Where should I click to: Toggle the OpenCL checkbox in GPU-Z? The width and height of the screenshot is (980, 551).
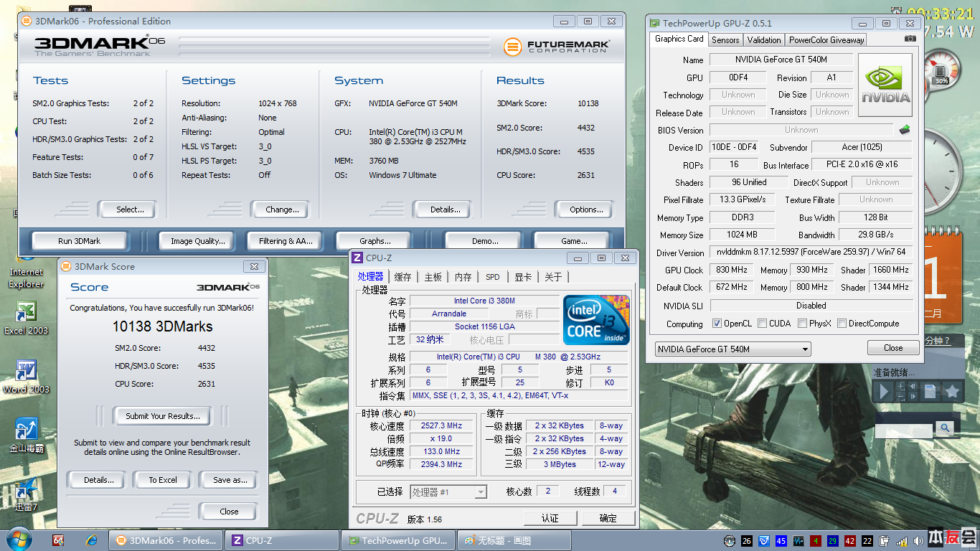(717, 324)
